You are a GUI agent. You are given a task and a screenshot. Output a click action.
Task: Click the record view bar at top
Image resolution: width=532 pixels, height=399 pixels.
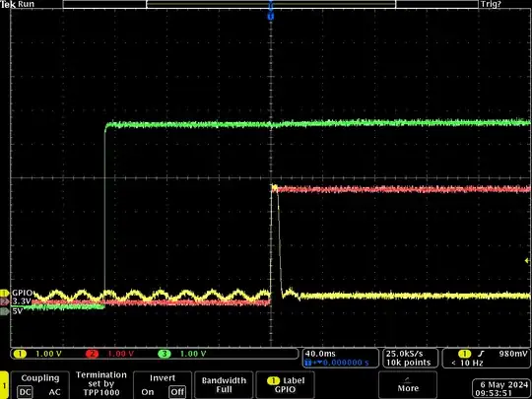tap(270, 4)
